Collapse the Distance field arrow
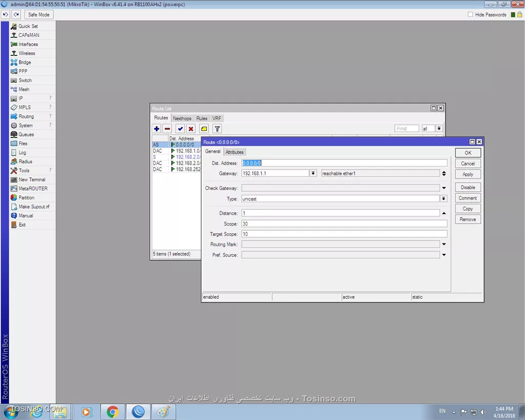This screenshot has height=420, width=525. click(444, 213)
